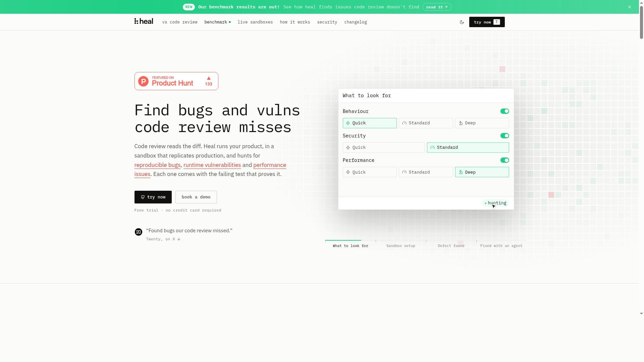This screenshot has width=644, height=362.
Task: Click the 133 upvote count on Product Hunt badge
Action: point(209,84)
